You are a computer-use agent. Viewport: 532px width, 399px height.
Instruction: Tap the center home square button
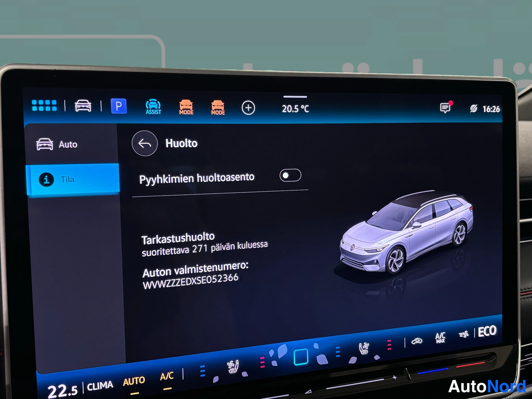coord(301,357)
